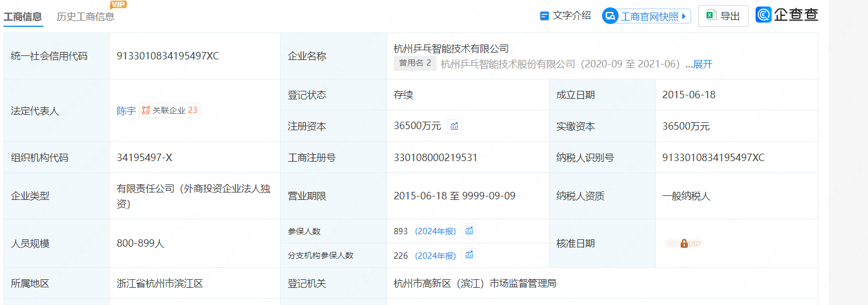Select authority 杭州市高新区（滨江）市场监督管理局
This screenshot has width=868, height=305.
[475, 283]
